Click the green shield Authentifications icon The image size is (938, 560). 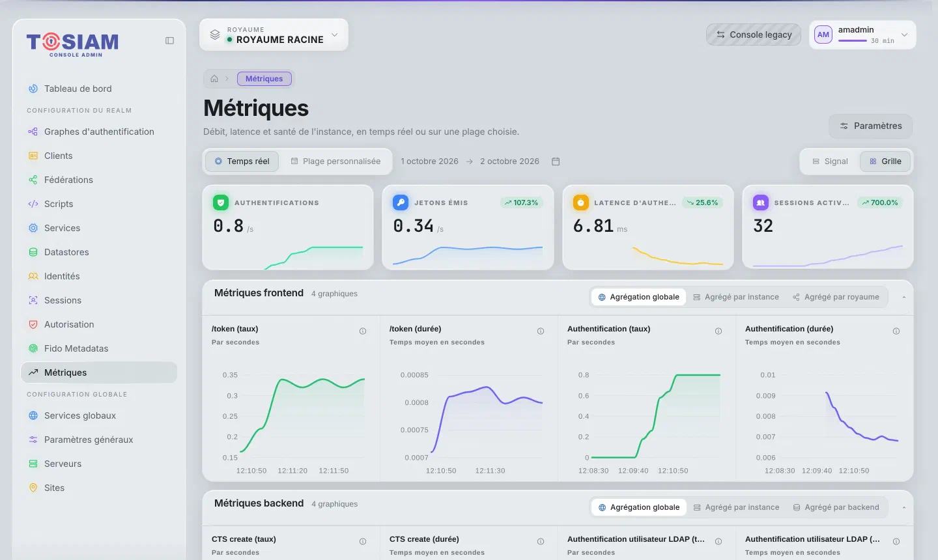221,203
